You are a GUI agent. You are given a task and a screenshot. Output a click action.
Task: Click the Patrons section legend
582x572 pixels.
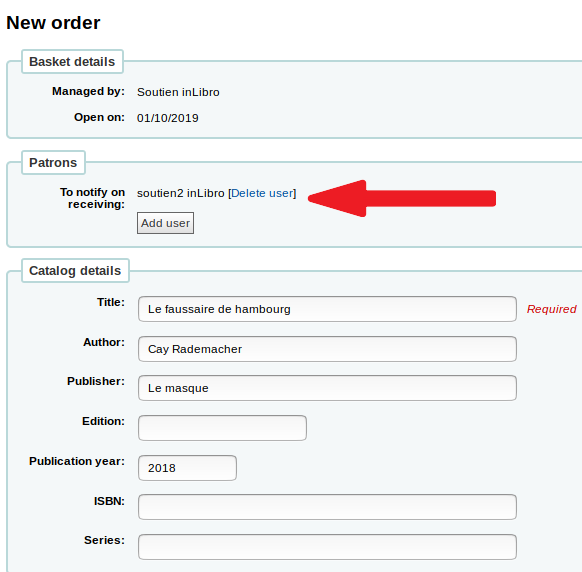click(x=53, y=163)
